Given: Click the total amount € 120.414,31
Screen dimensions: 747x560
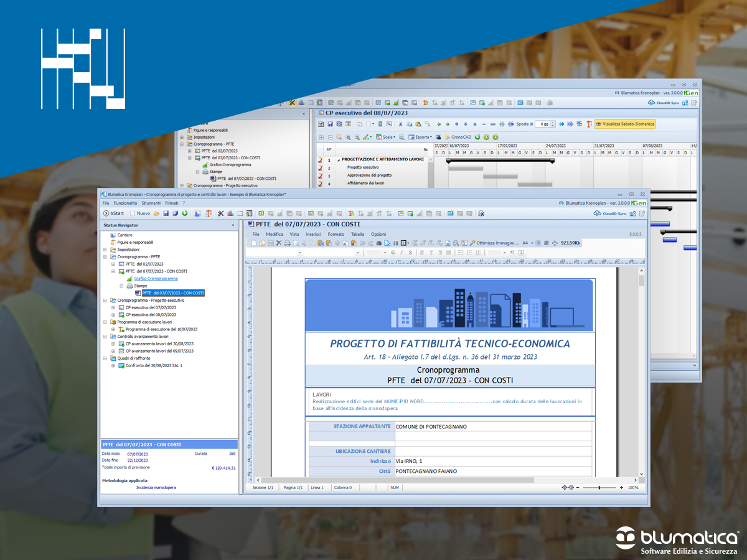Looking at the screenshot, I should (223, 468).
